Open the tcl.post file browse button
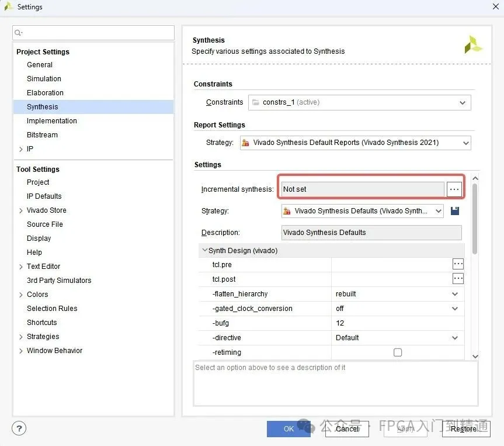Screen dimensions: 504x446 click(458, 279)
